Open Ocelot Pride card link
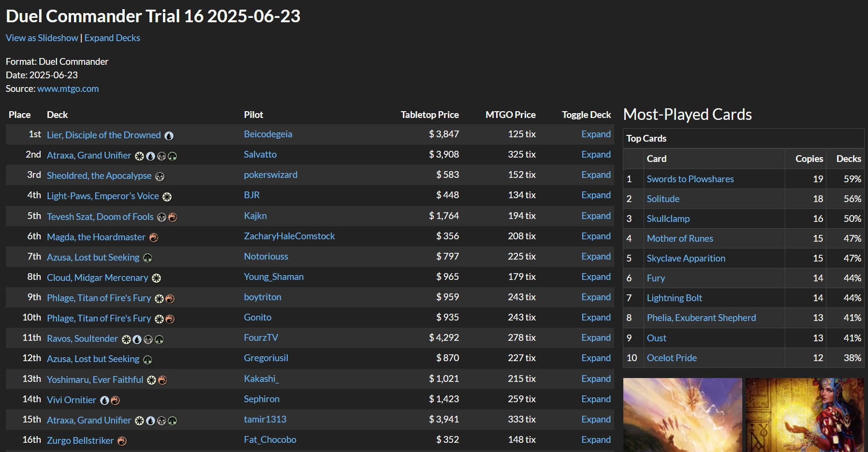The width and height of the screenshot is (868, 452). pyautogui.click(x=672, y=358)
